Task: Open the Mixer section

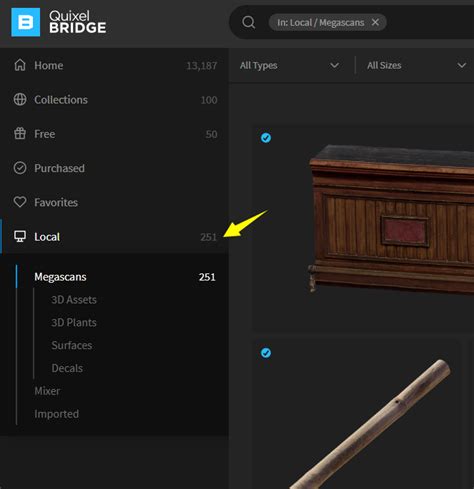Action: pos(47,391)
